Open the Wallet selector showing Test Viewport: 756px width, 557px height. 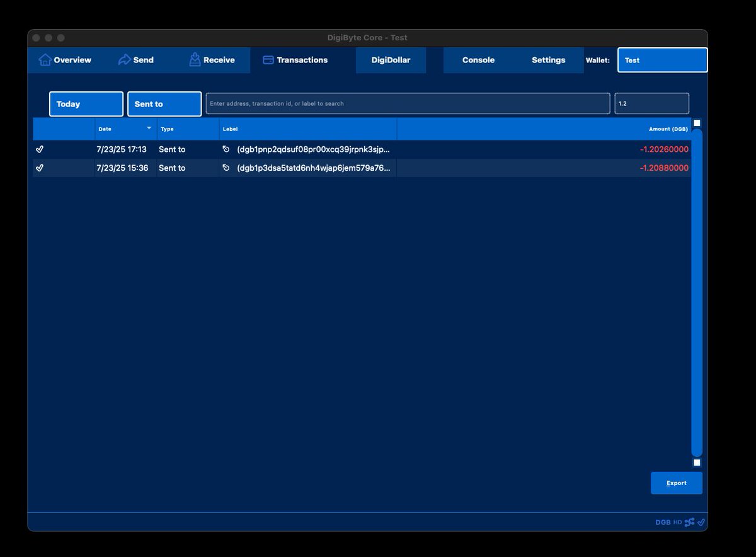662,60
